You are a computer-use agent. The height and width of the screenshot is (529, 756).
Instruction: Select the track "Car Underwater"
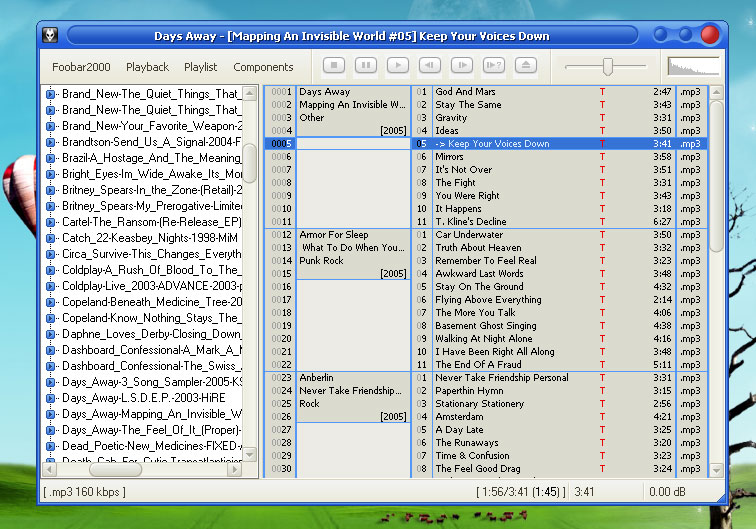469,235
